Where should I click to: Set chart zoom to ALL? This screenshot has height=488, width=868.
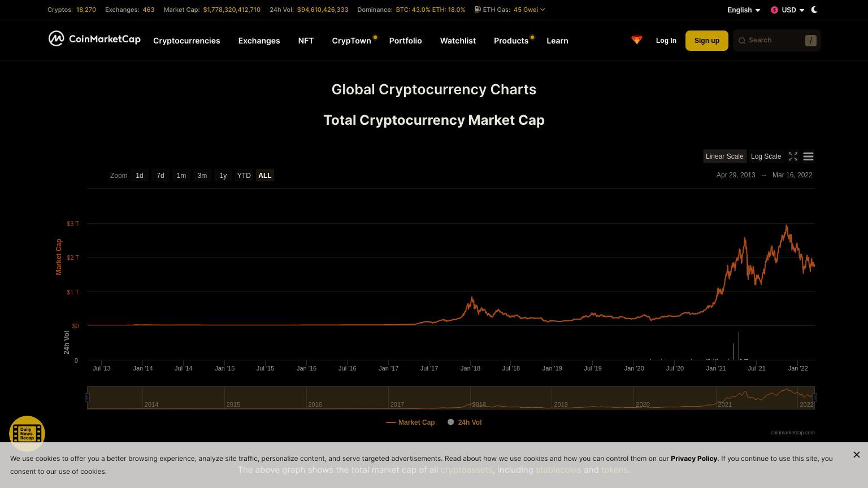pos(265,176)
